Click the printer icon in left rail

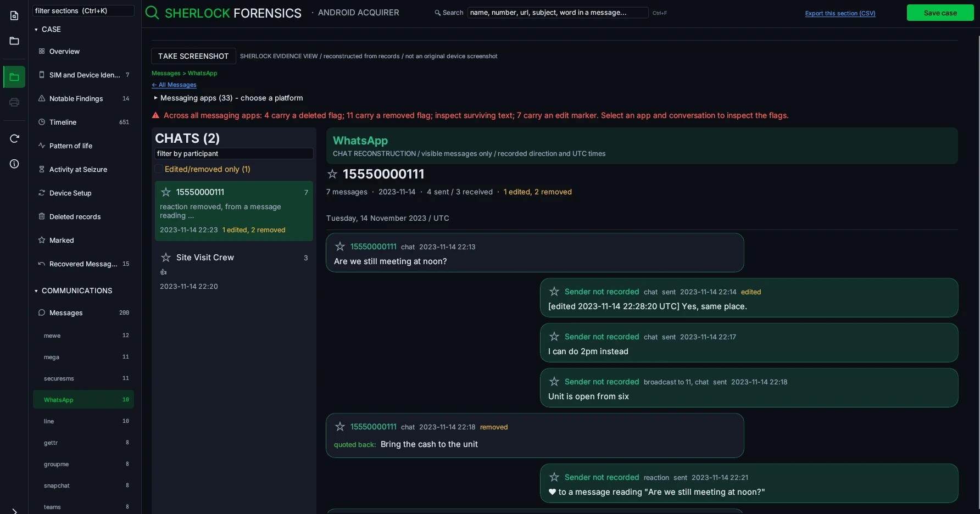14,102
